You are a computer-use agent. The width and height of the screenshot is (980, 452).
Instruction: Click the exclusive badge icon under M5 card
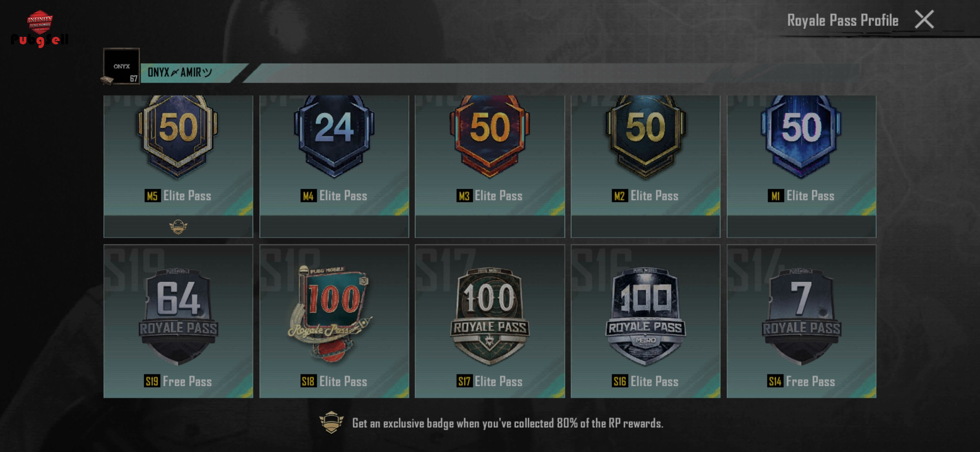(x=178, y=226)
